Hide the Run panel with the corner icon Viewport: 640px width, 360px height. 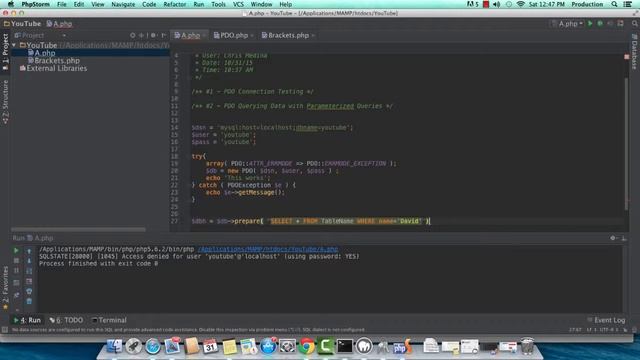(624, 238)
